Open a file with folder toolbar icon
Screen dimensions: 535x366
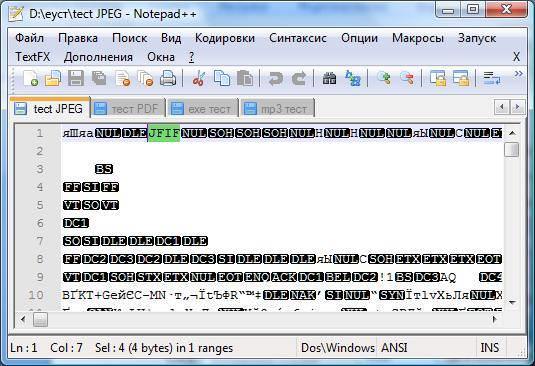(53, 78)
